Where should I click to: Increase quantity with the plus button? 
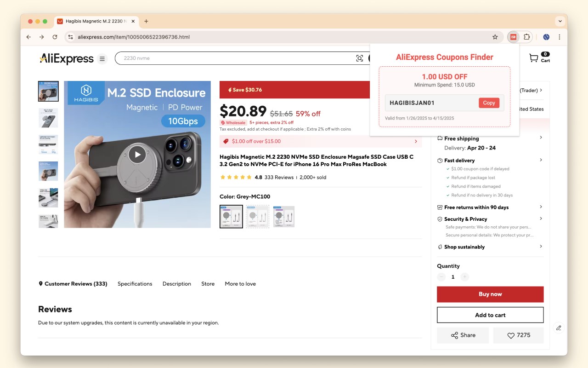(464, 277)
